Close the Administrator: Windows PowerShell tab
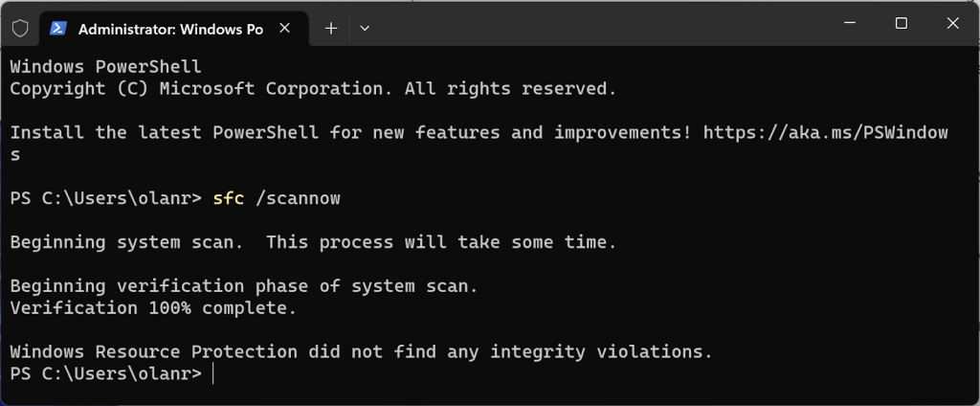Image resolution: width=980 pixels, height=406 pixels. tap(284, 29)
